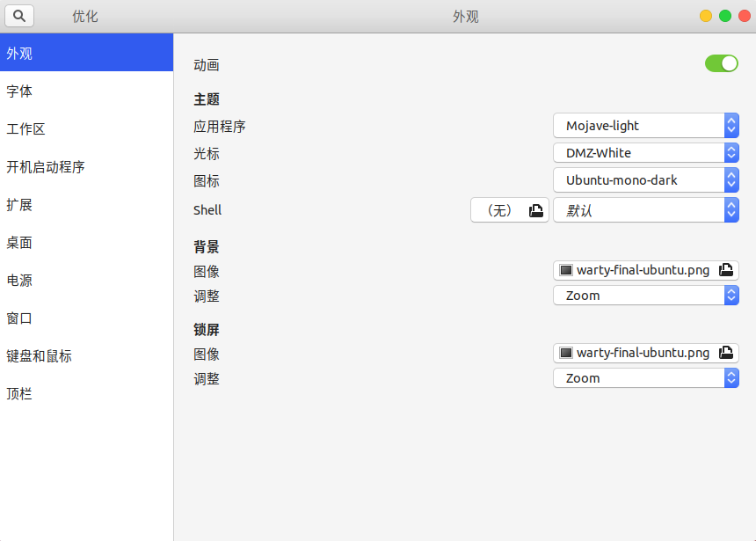The width and height of the screenshot is (756, 541).
Task: Click file-open icon in Shell theme chooser
Action: (536, 210)
